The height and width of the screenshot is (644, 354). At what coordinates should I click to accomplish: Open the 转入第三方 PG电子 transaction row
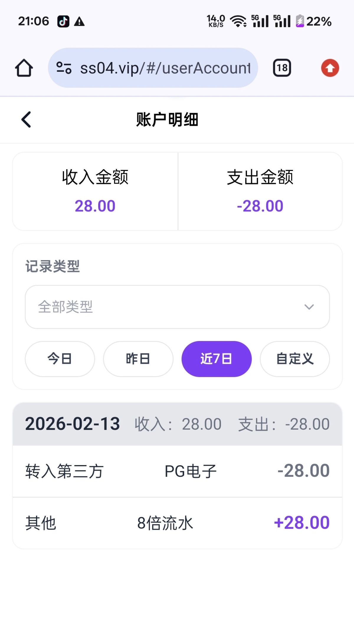177,471
